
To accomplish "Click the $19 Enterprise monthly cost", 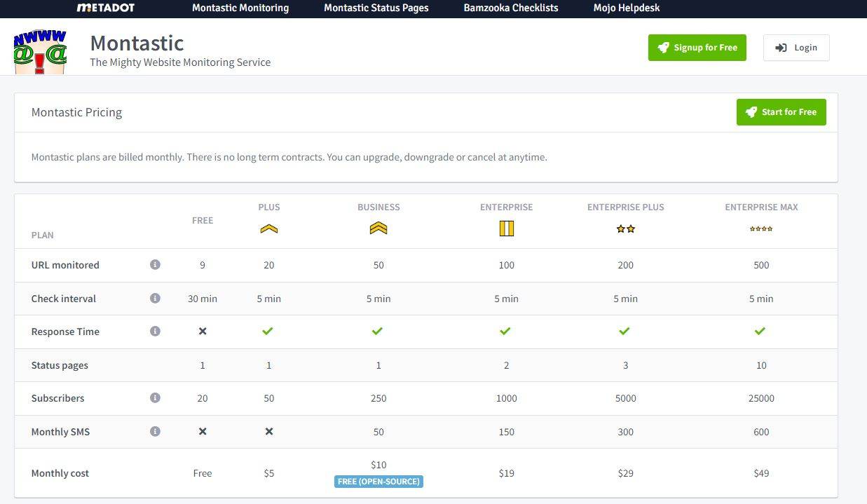I will (x=507, y=473).
